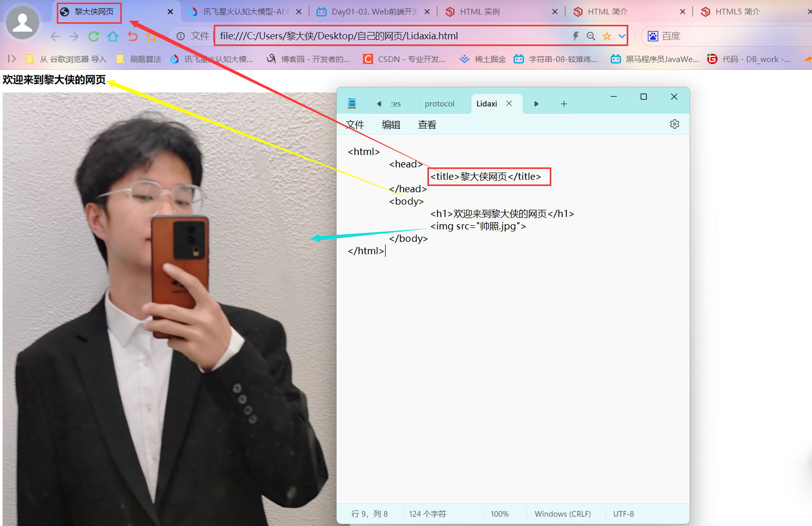Image resolution: width=812 pixels, height=526 pixels.
Task: Click the address bar file URL
Action: tap(339, 36)
